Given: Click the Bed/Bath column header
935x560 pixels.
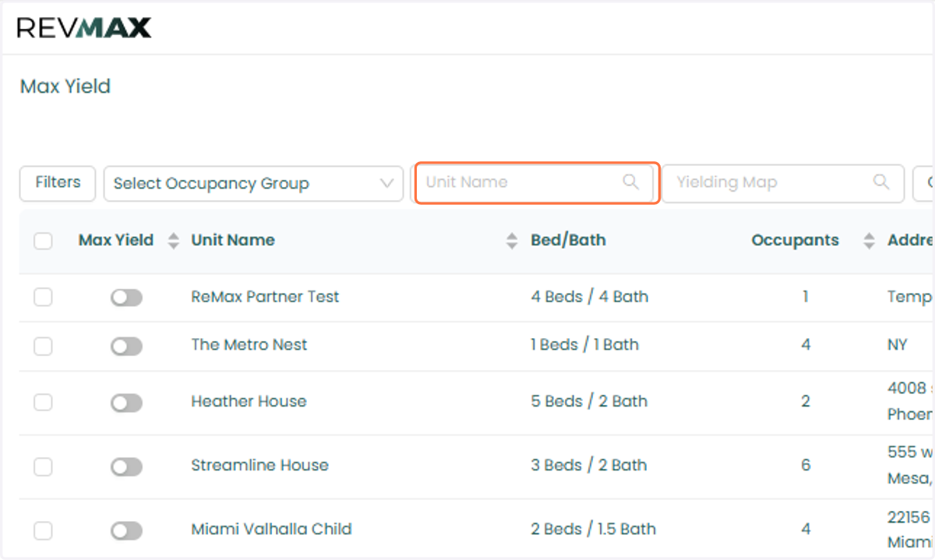Looking at the screenshot, I should point(568,240).
